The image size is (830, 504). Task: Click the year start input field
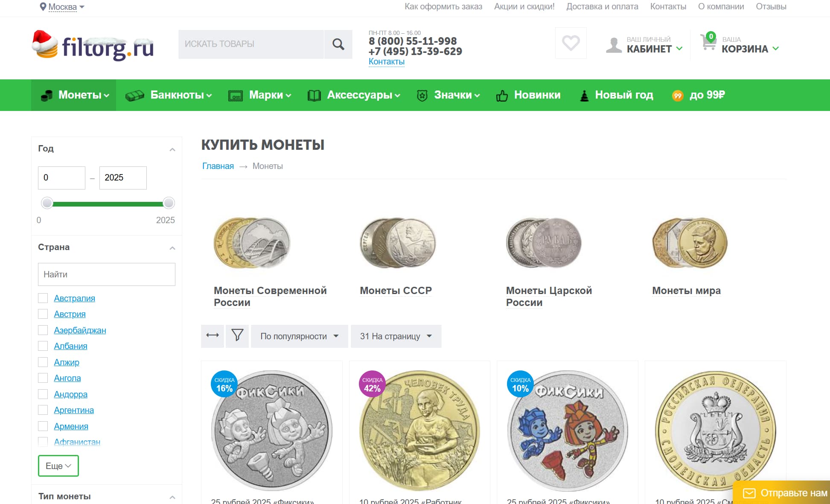(61, 178)
